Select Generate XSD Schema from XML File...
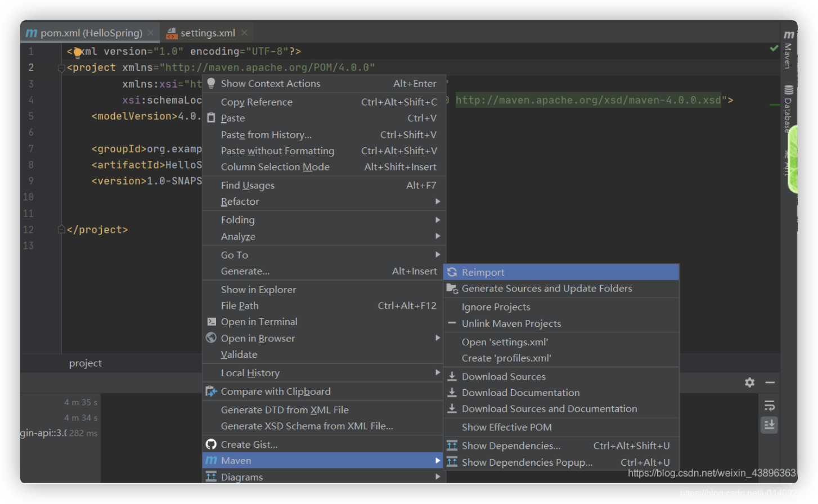Viewport: 818px width, 504px height. (x=324, y=426)
